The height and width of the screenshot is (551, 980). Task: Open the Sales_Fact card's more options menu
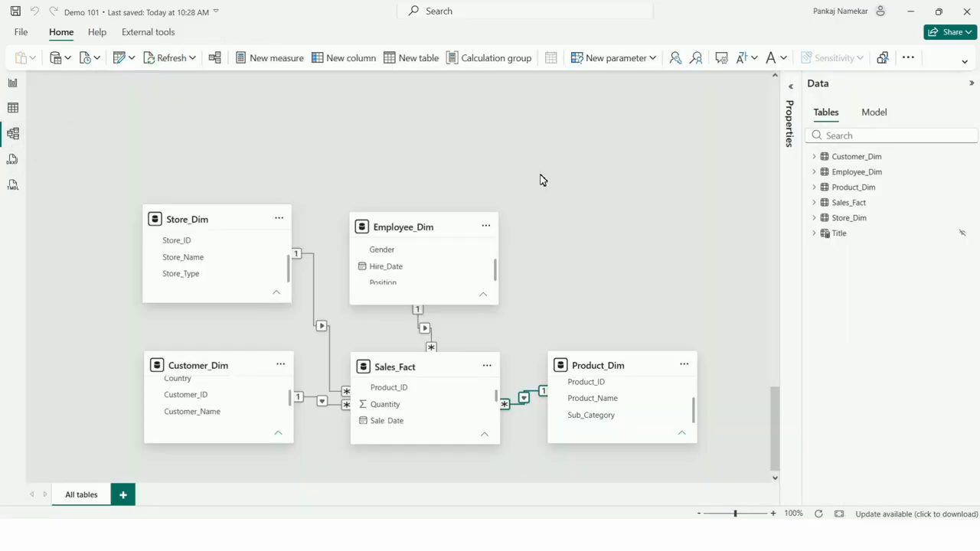coord(487,366)
